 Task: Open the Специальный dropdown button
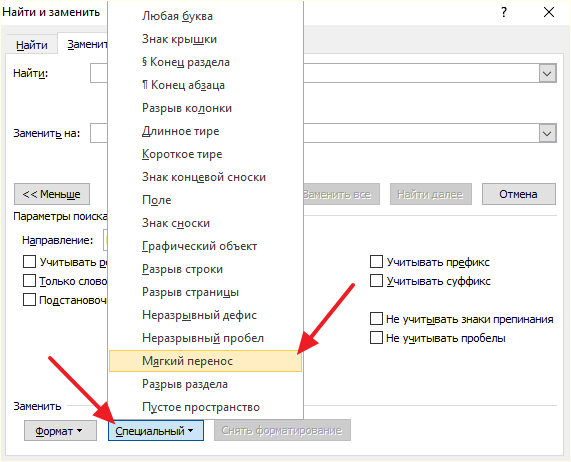coord(156,431)
